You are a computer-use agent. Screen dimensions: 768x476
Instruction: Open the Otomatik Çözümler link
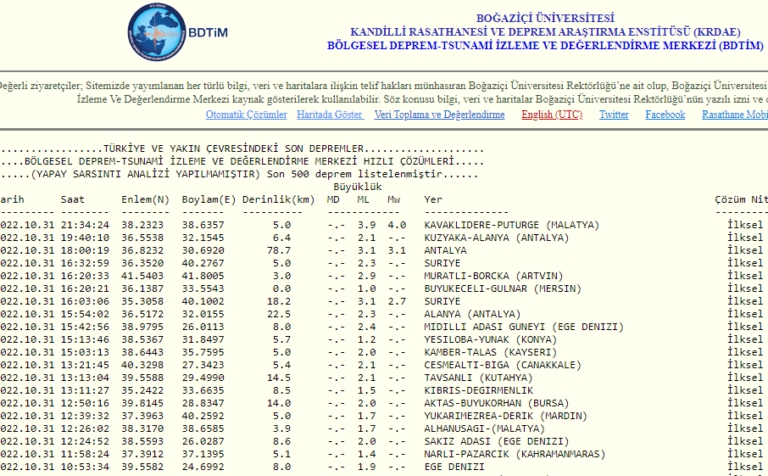pos(247,115)
